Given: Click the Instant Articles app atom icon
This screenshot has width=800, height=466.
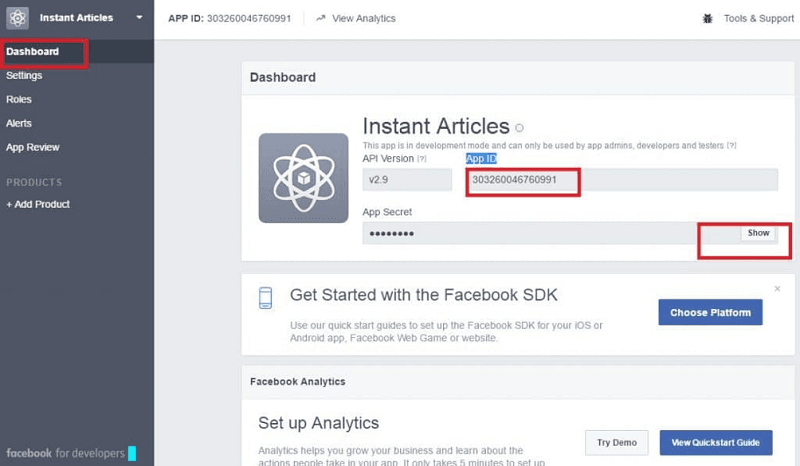Looking at the screenshot, I should 18,18.
